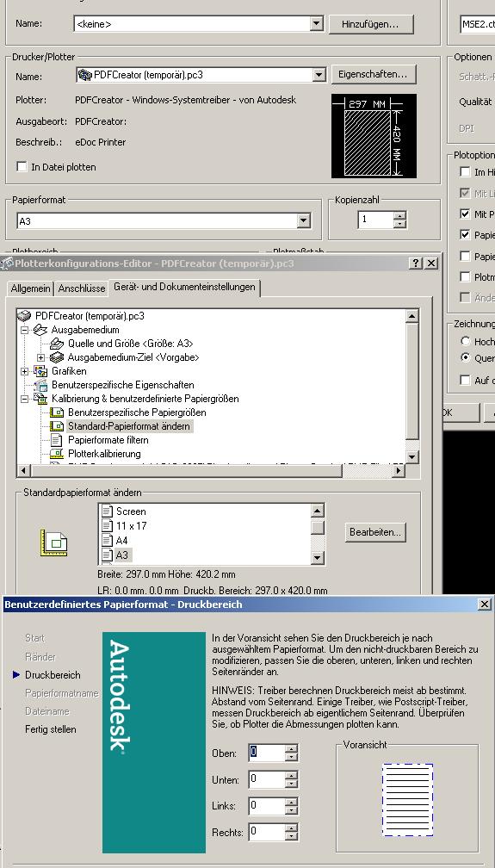Click the 297 MM paper preview thumbnail
This screenshot has width=495, height=868.
click(x=374, y=136)
